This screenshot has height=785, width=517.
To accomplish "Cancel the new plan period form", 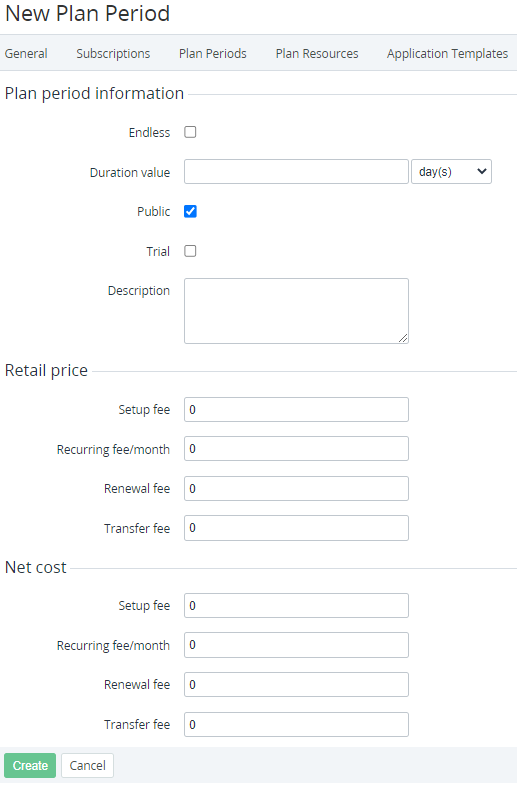I will (88, 765).
